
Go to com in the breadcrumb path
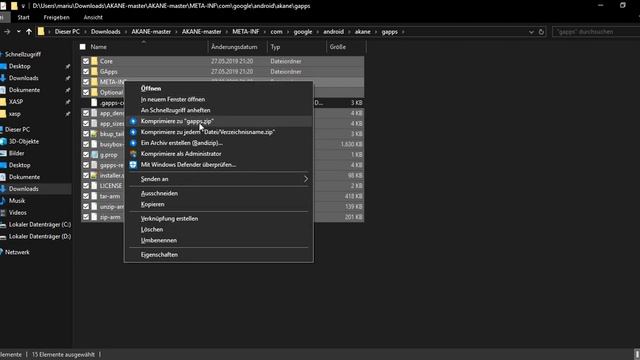[x=276, y=32]
